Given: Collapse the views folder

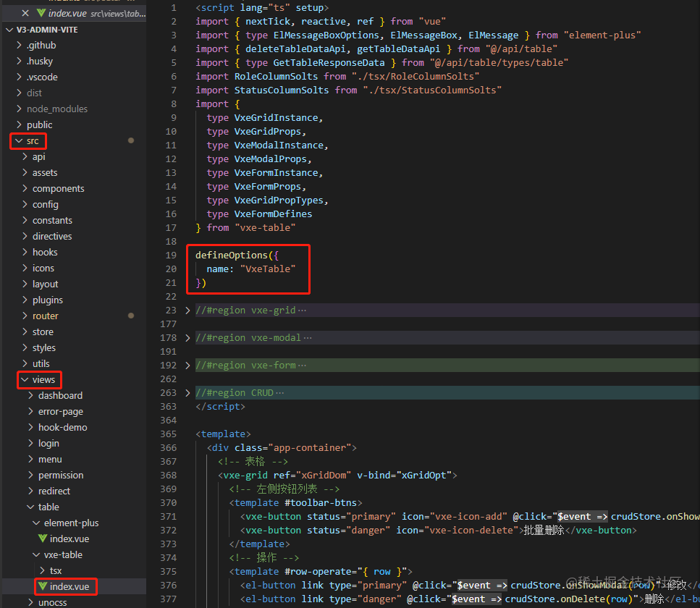Looking at the screenshot, I should [x=39, y=380].
